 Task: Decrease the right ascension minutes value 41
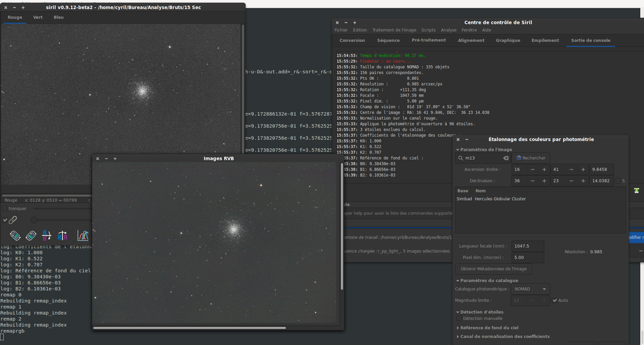coord(571,170)
